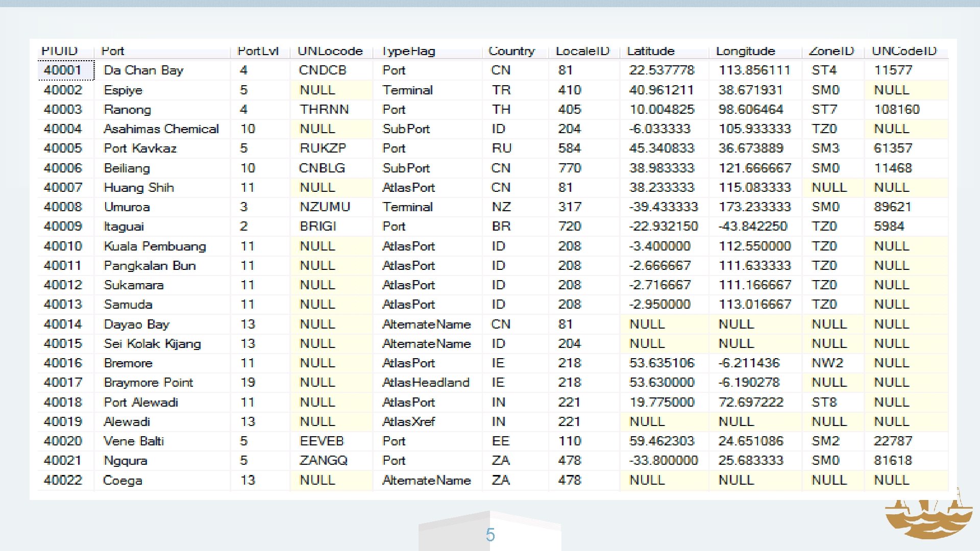Viewport: 980px width, 551px height.
Task: Click the Asahimas Chemical cell
Action: [x=162, y=129]
